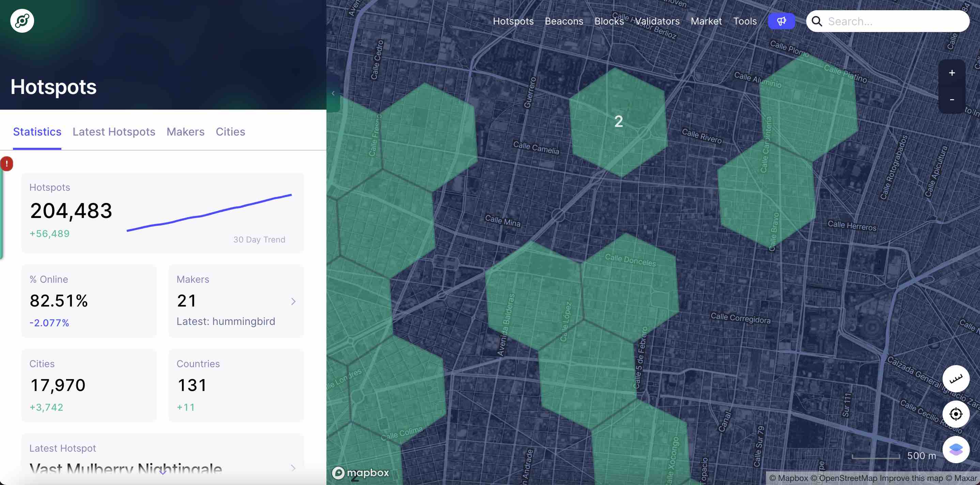980x485 pixels.
Task: Open Beacons in top navigation
Action: [x=564, y=21]
